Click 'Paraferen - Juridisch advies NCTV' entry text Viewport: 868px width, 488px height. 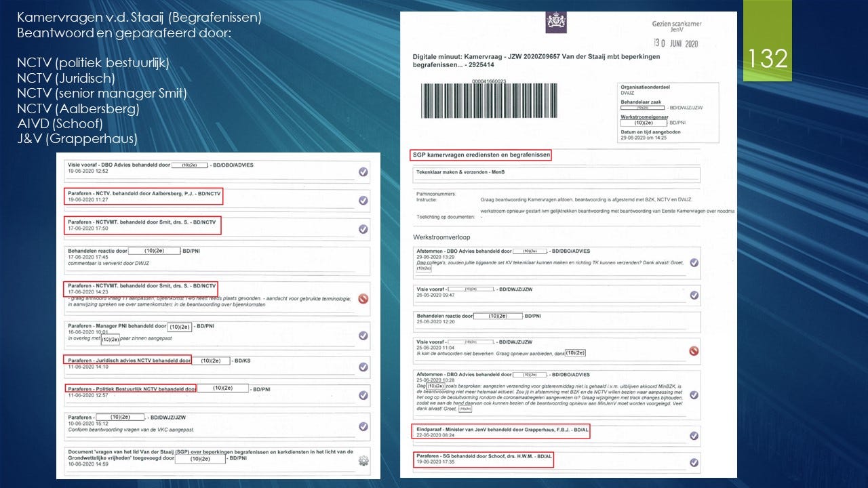tap(129, 360)
